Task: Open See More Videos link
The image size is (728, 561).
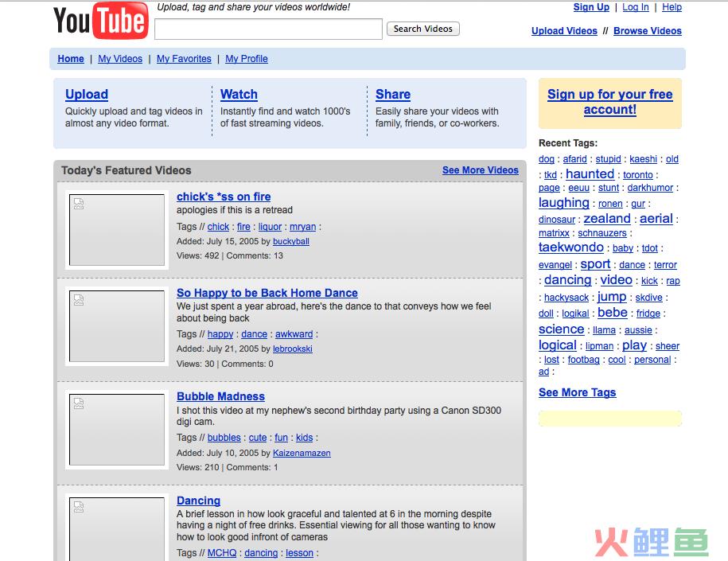Action: (x=480, y=170)
